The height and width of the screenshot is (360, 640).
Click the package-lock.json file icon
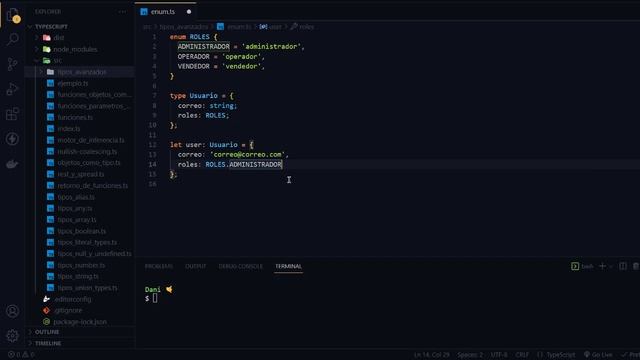point(47,322)
